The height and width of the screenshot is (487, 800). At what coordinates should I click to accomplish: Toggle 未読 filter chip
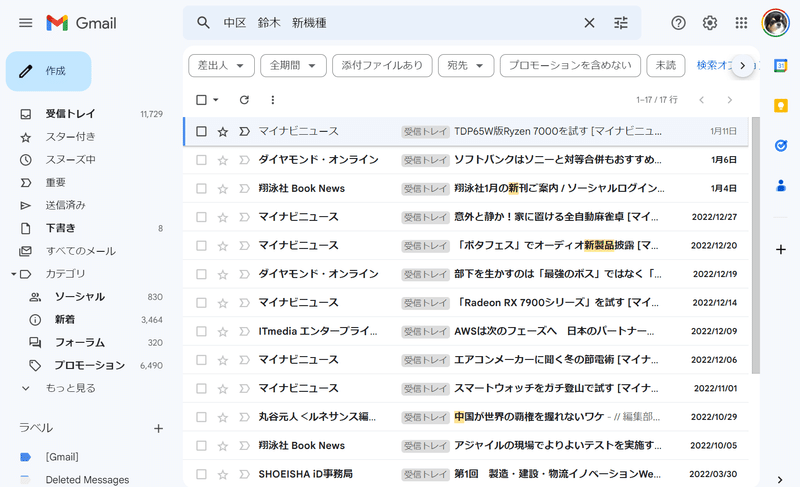(666, 66)
